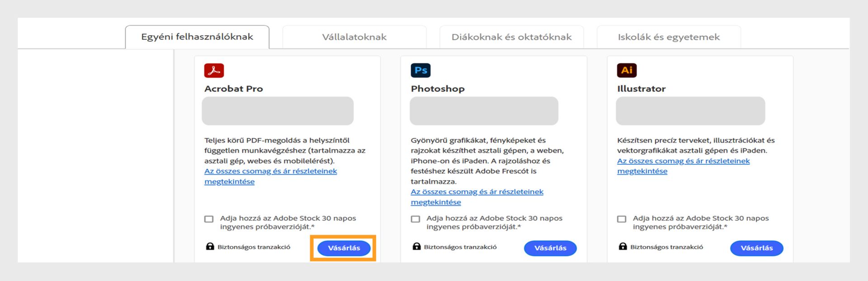The image size is (868, 281).
Task: Follow Illustrator plan and price details link
Action: click(683, 161)
